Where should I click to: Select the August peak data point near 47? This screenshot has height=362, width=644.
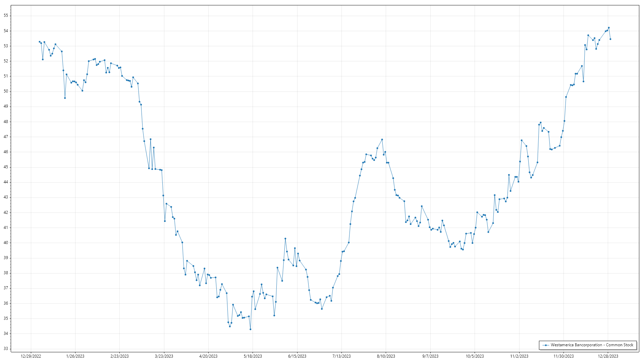[382, 139]
